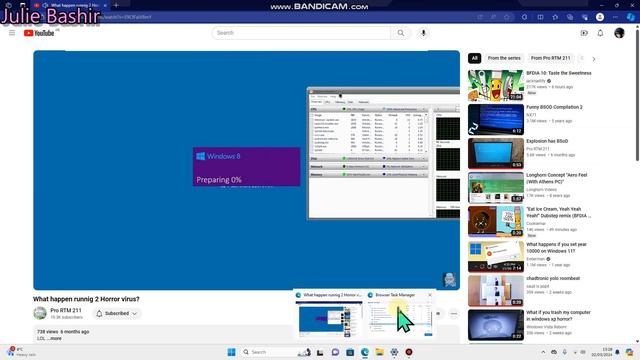Open the Funny BSOD Compilation 2 video
Image resolution: width=640 pixels, height=360 pixels.
click(x=496, y=120)
